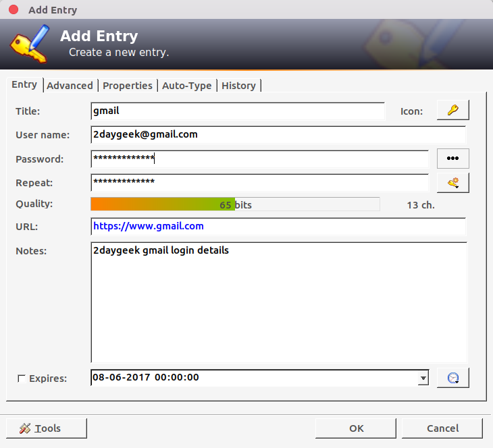Confirm the entry with OK
493x448 pixels.
click(356, 428)
